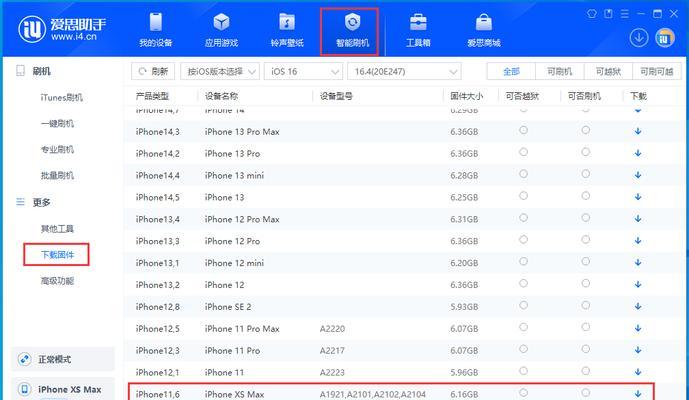Select flashable radio for iPhone SE 2
The height and width of the screenshot is (400, 689).
pyautogui.click(x=585, y=305)
